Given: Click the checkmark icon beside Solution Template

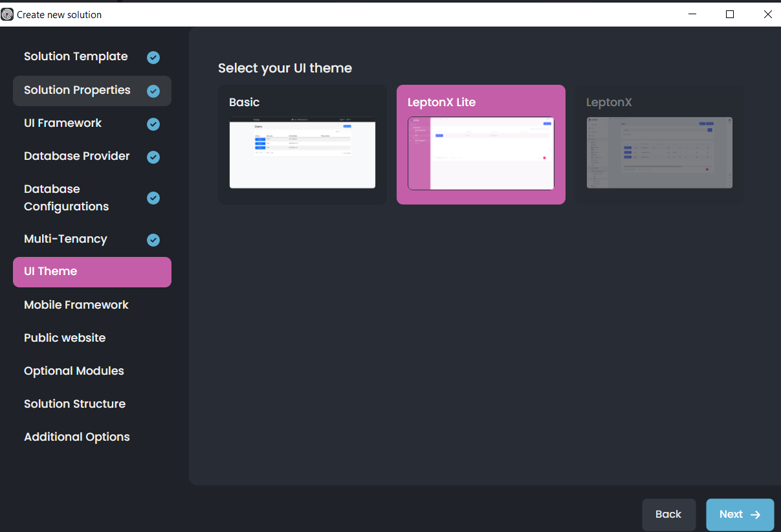Looking at the screenshot, I should point(153,58).
